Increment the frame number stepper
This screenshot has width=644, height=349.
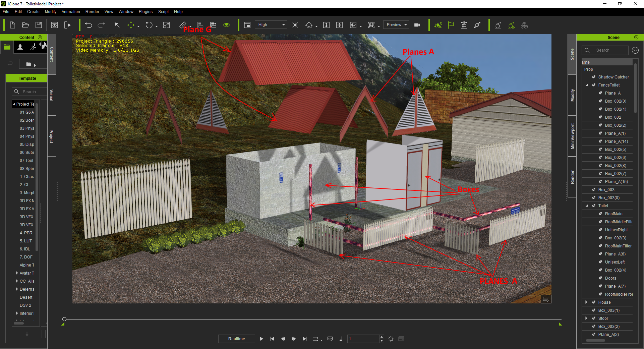point(382,337)
